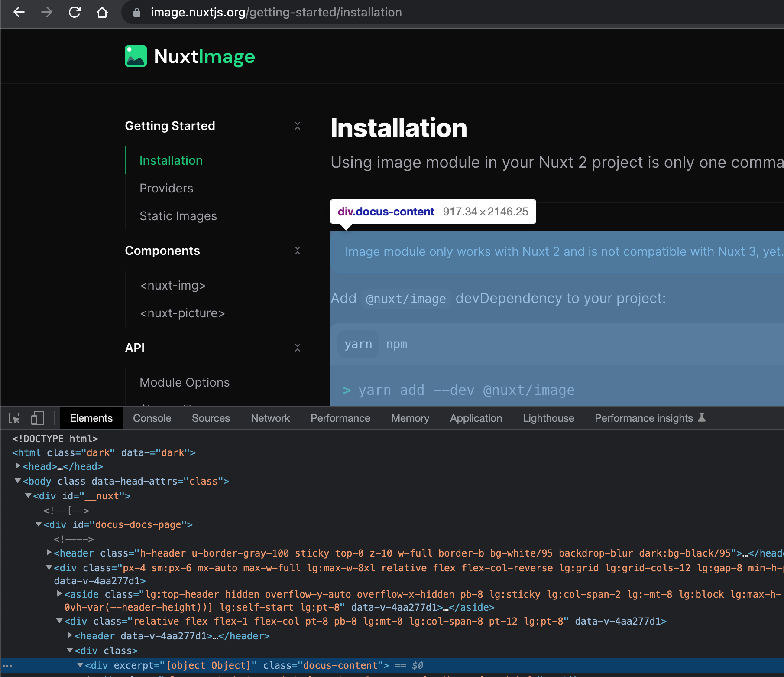Image resolution: width=784 pixels, height=677 pixels.
Task: Switch to the Elements tab
Action: [x=91, y=418]
